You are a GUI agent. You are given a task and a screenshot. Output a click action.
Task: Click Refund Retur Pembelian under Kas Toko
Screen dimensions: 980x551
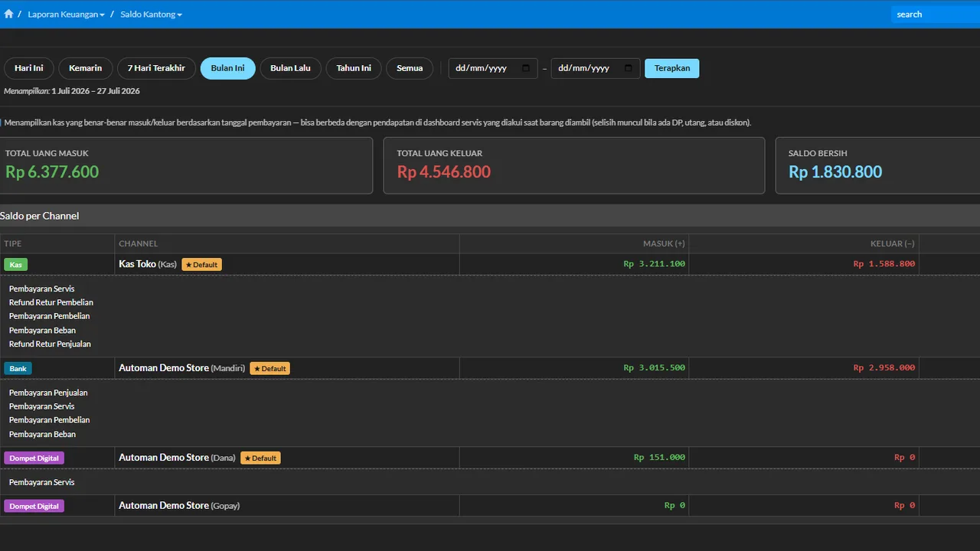point(51,302)
